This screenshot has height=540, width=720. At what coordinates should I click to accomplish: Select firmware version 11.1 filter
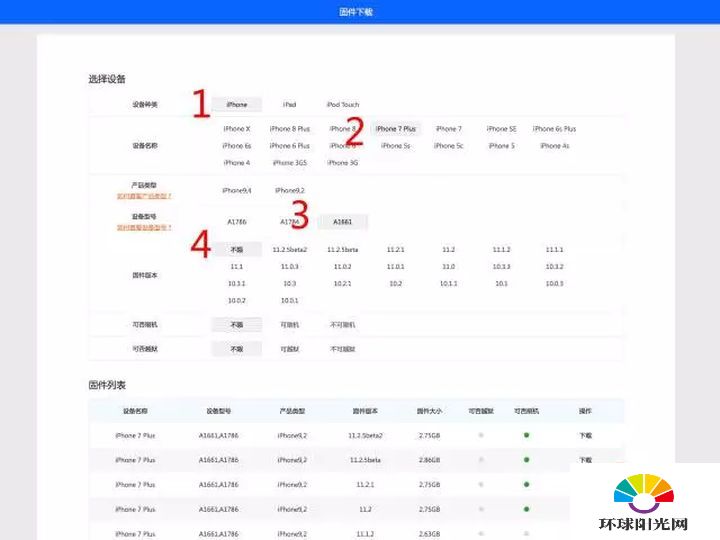click(x=236, y=267)
